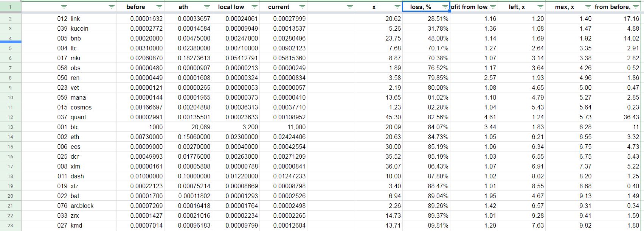Click the 'eth' coin name cell
Viewport: 644px width, 231px height.
pyautogui.click(x=93, y=137)
